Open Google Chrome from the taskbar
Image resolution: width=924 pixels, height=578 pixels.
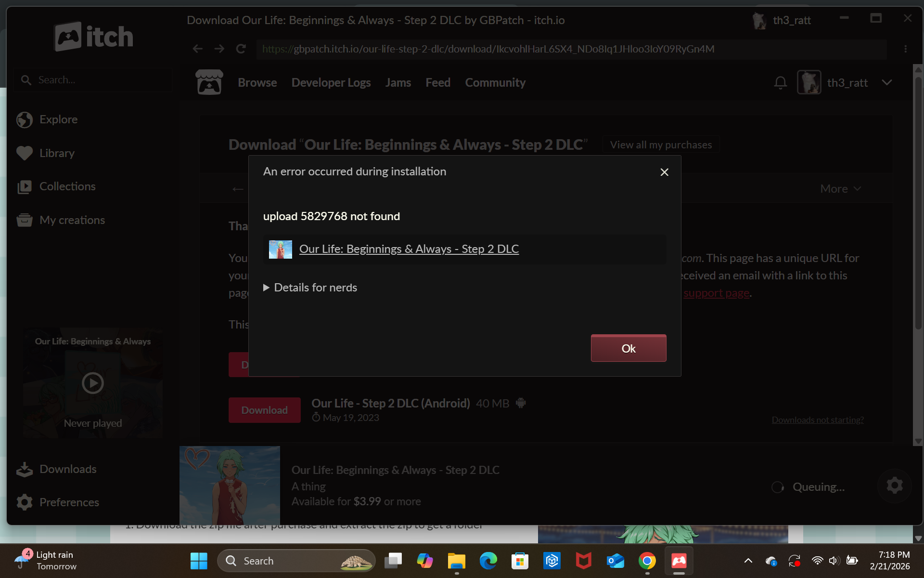click(x=647, y=561)
